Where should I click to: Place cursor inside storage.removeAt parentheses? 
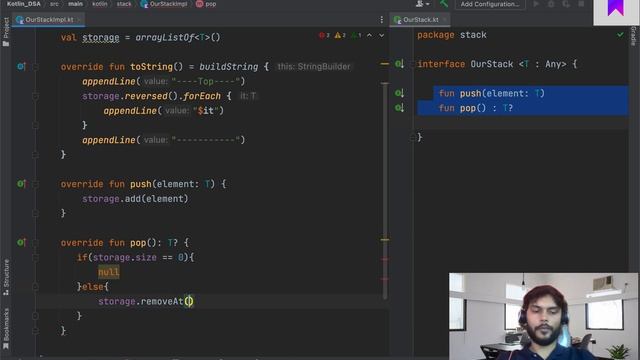(x=189, y=302)
